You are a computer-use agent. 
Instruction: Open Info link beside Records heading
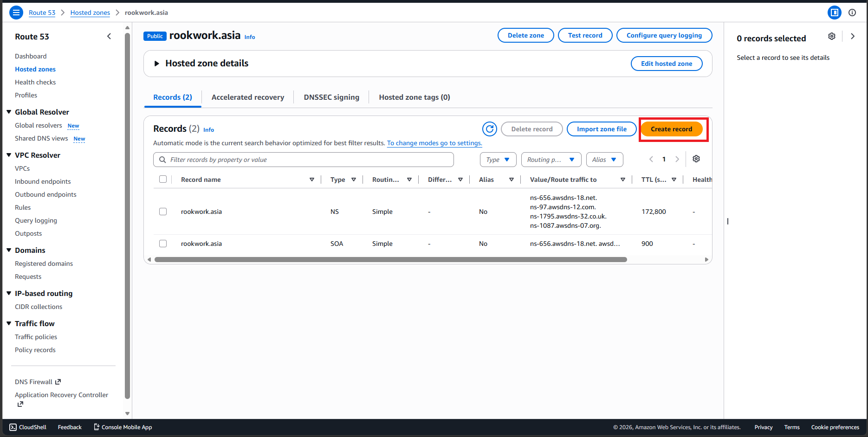click(x=209, y=130)
